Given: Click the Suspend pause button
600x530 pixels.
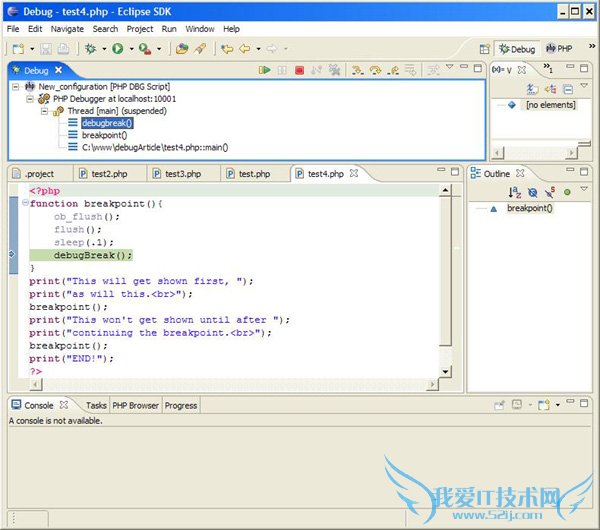Looking at the screenshot, I should coord(282,70).
